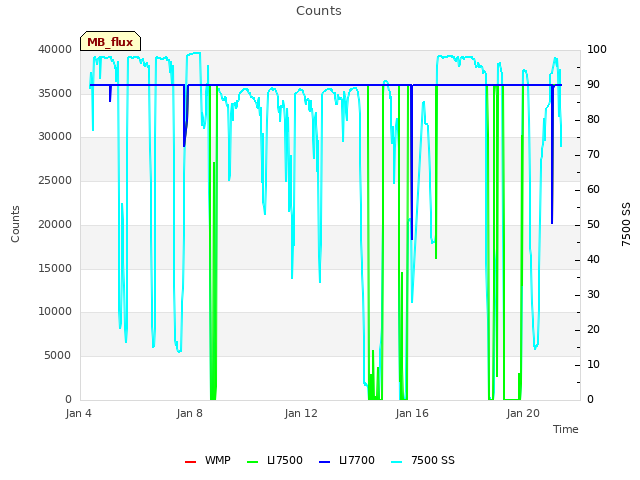
Task: Click the 40000 left axis value
Action: pyautogui.click(x=55, y=49)
